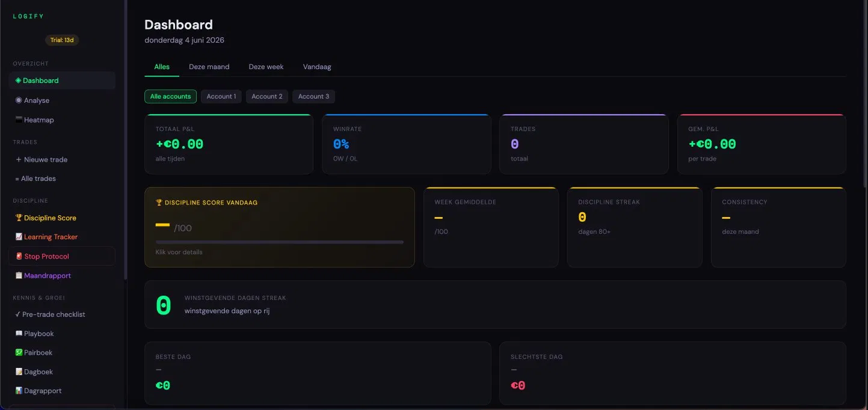Viewport: 868px width, 410px height.
Task: Click the '0W / 0L' text
Action: coord(345,159)
